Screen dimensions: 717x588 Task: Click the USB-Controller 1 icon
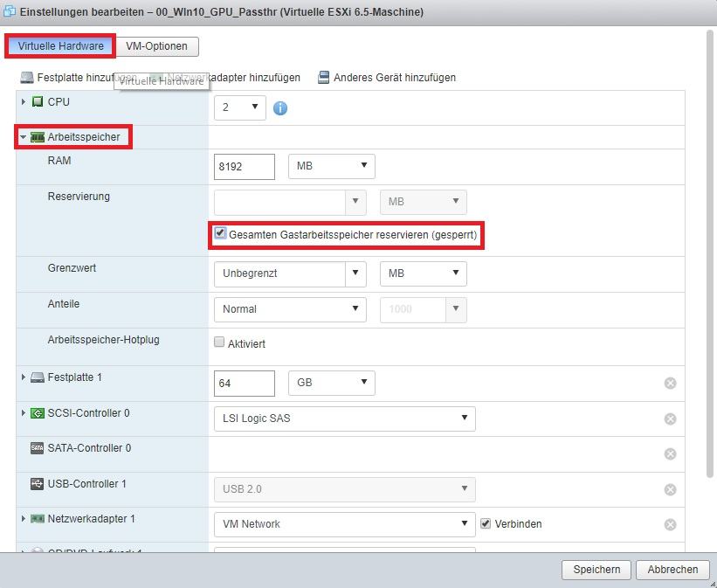coord(37,484)
